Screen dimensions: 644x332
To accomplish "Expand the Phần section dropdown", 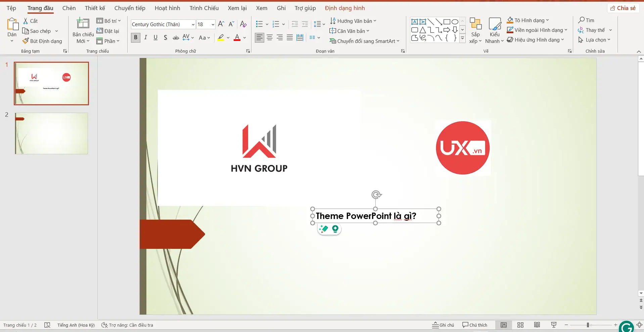I will (108, 41).
